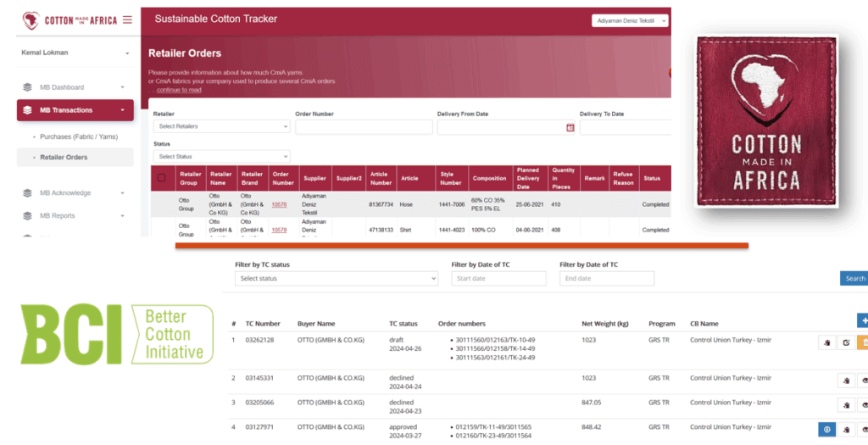Click the hamburger menu icon beside the logo

click(x=127, y=19)
